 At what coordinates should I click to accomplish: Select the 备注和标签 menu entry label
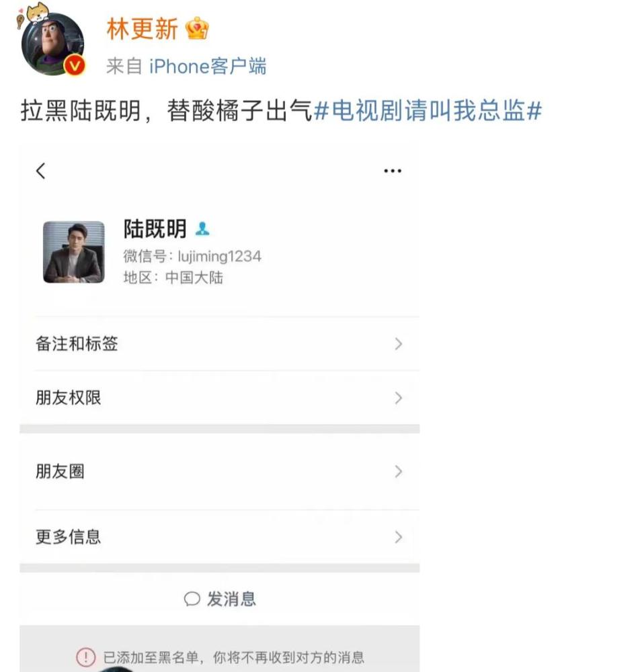(x=77, y=344)
